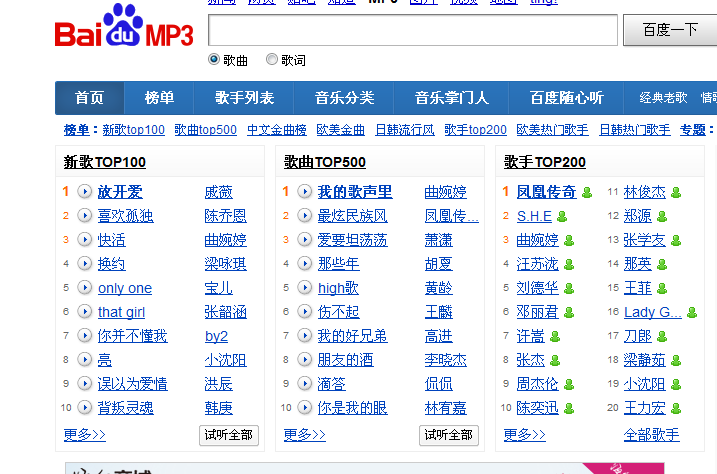Viewport: 717px width, 474px height.
Task: Select the 歌曲 search radio button
Action: pos(214,59)
